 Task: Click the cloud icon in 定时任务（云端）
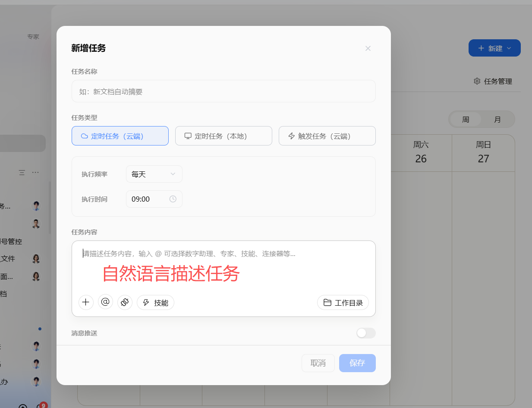[x=85, y=136]
